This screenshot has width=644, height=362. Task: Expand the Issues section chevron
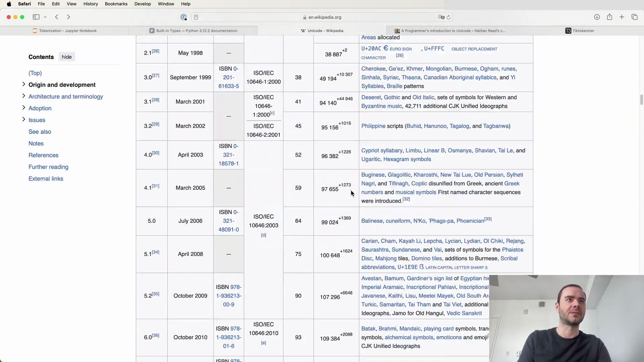(x=23, y=119)
